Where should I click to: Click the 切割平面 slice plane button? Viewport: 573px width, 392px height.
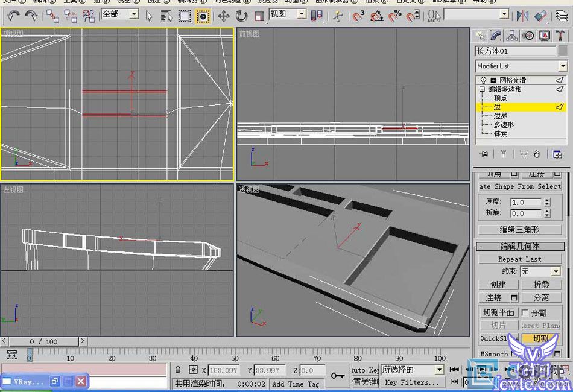pyautogui.click(x=498, y=313)
